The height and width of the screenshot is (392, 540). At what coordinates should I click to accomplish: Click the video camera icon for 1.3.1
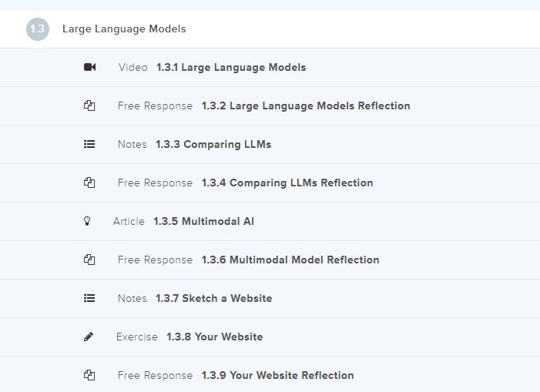point(89,67)
